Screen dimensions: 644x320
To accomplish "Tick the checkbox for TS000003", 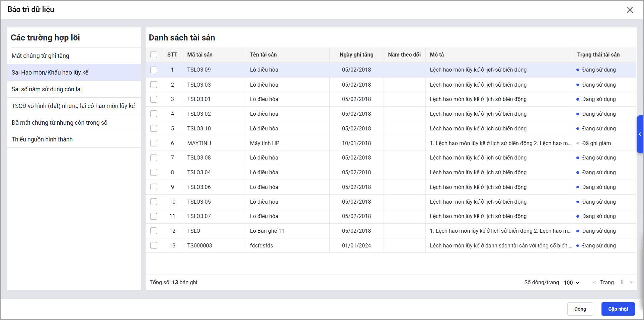I will pyautogui.click(x=154, y=245).
